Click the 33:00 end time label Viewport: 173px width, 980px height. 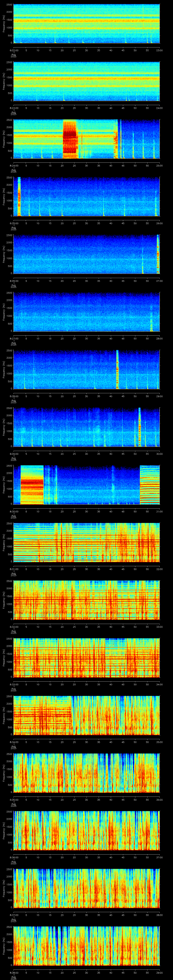[x=159, y=627]
